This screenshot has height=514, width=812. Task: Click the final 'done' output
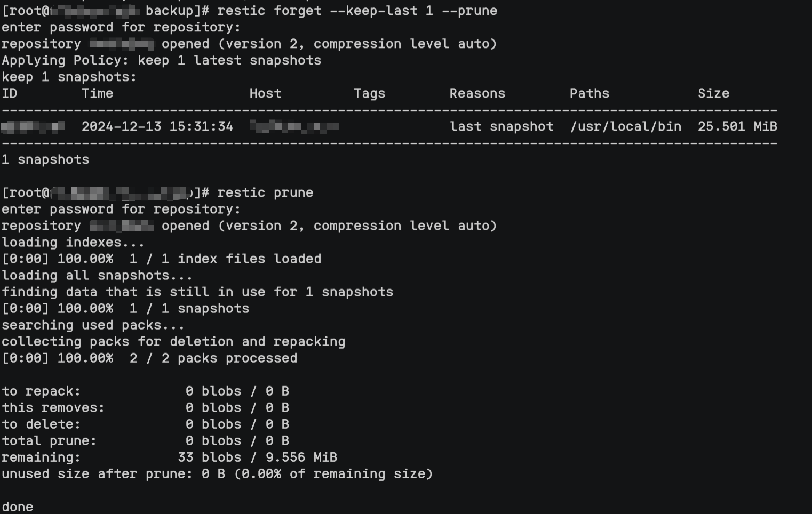[x=18, y=507]
